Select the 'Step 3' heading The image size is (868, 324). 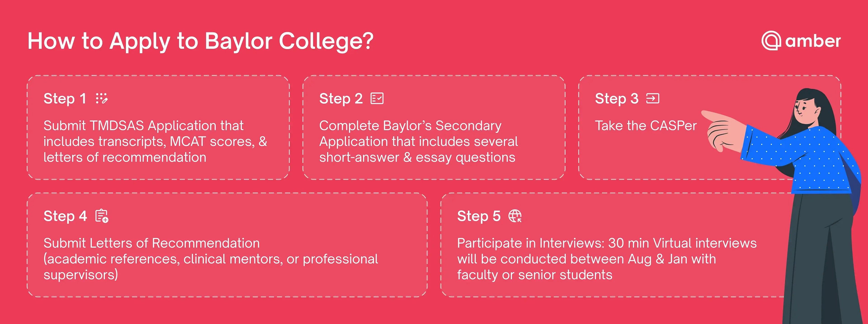(x=617, y=99)
